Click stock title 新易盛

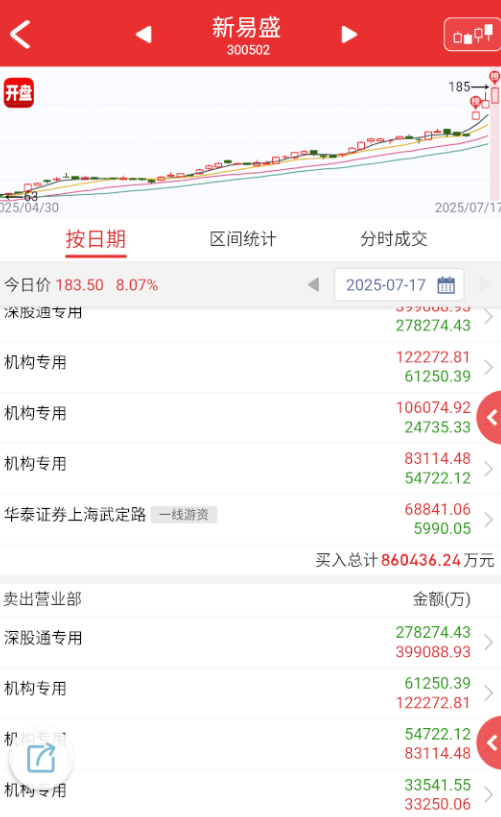click(x=246, y=27)
